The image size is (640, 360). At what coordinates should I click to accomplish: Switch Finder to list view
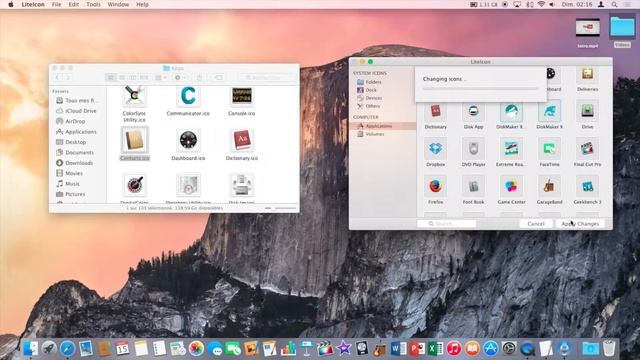122,78
